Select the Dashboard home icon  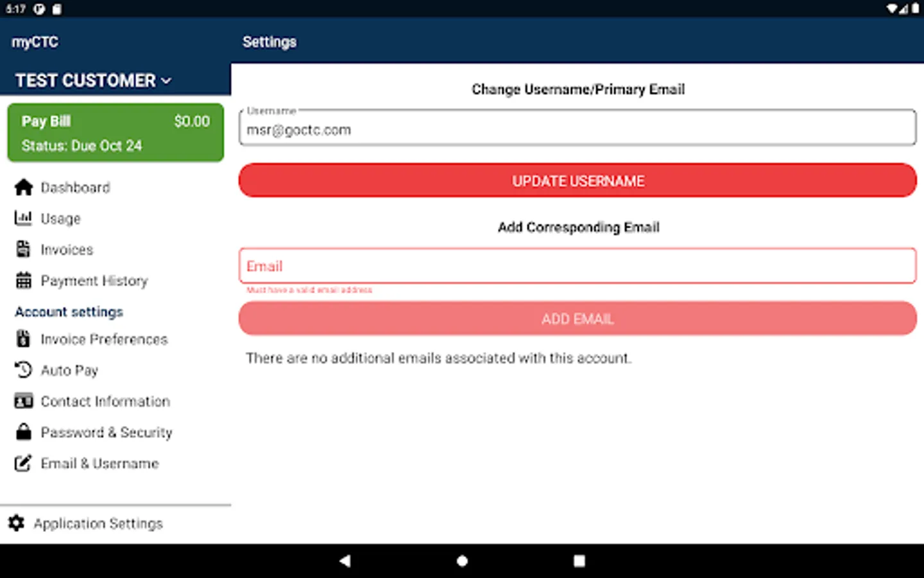pyautogui.click(x=23, y=187)
